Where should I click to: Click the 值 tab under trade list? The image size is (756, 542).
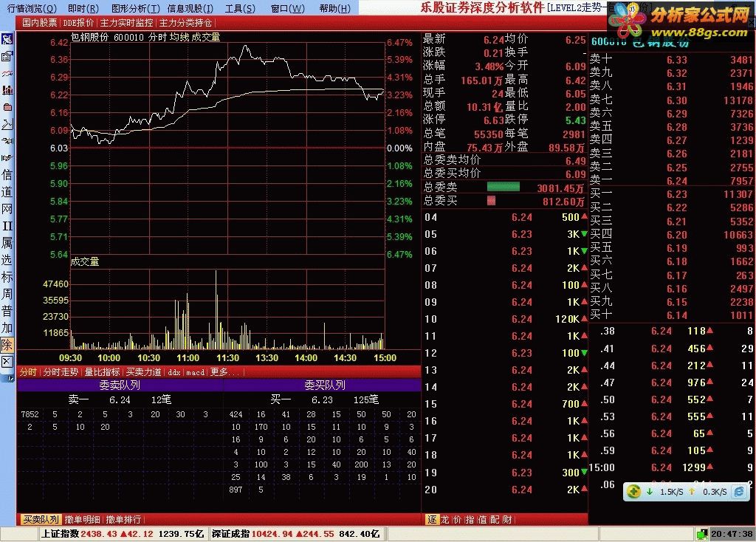point(482,519)
